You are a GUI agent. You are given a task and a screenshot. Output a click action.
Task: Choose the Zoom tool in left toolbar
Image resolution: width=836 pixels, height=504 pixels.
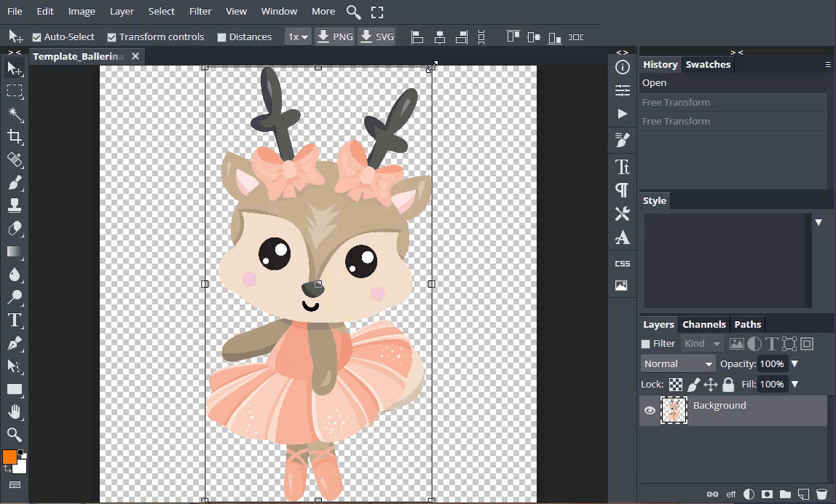click(15, 435)
